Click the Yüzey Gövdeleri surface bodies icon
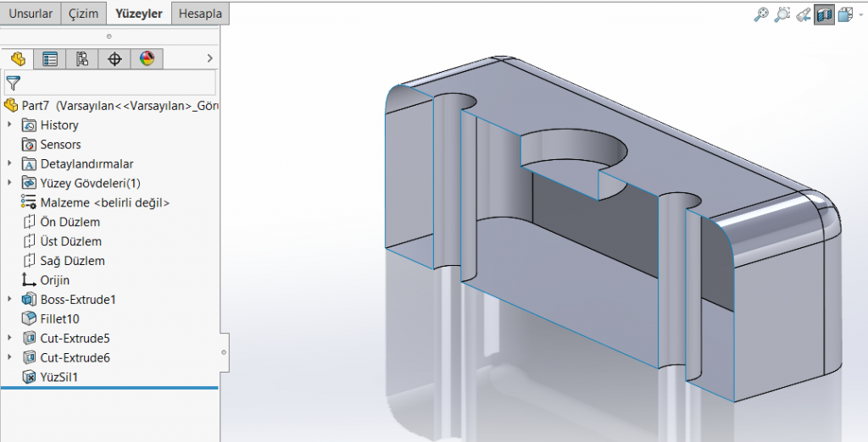868x442 pixels. coord(29,183)
